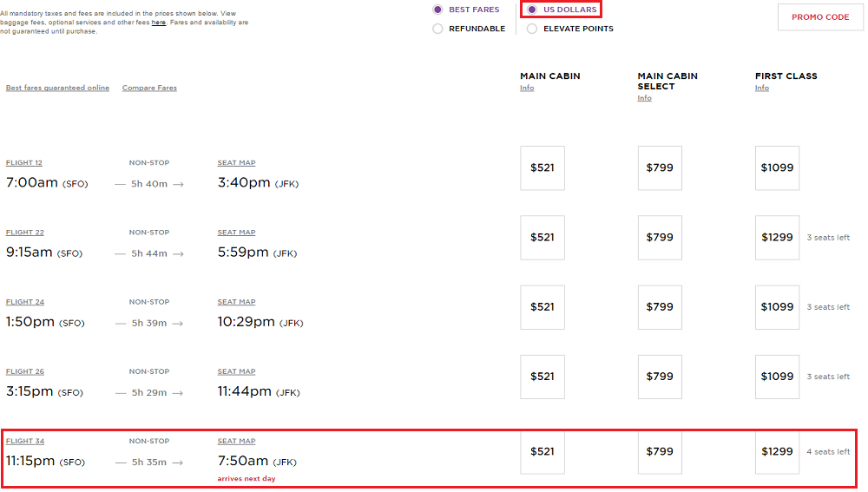This screenshot has width=868, height=492.
Task: Choose the Refundable fares radio button
Action: pos(438,29)
